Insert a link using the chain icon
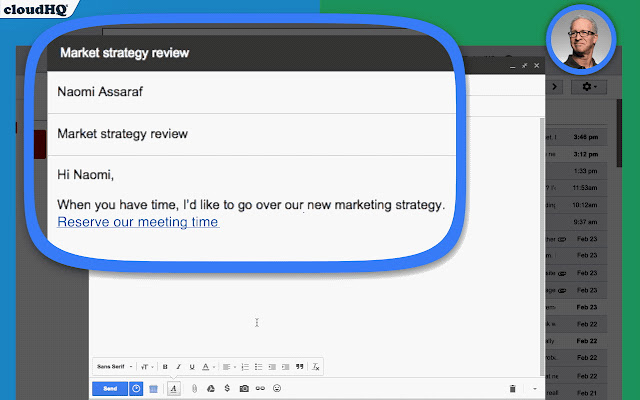The image size is (640, 400). tap(260, 389)
